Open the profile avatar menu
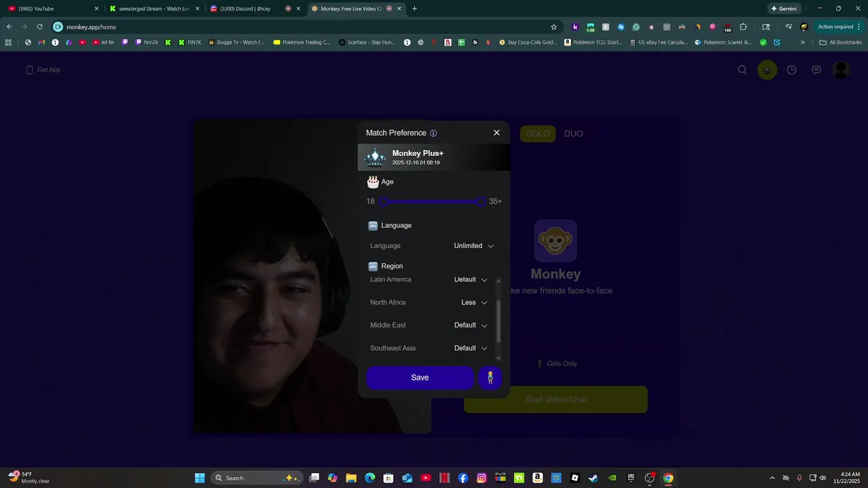 [x=841, y=70]
